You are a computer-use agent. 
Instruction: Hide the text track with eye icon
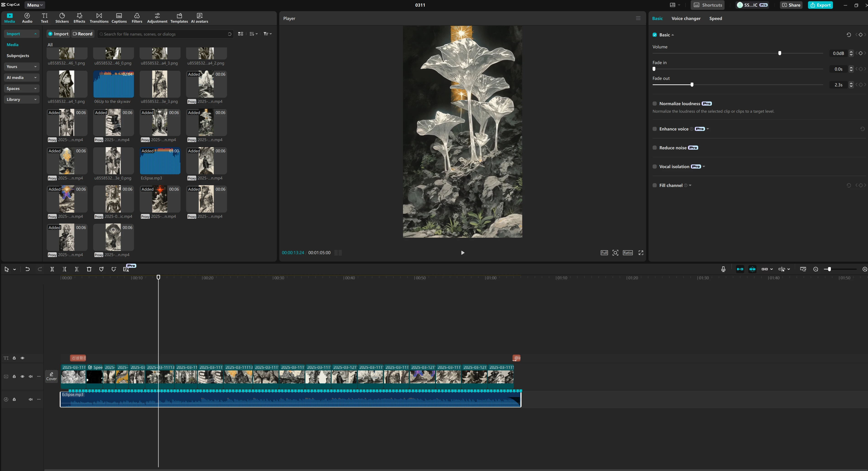click(23, 358)
